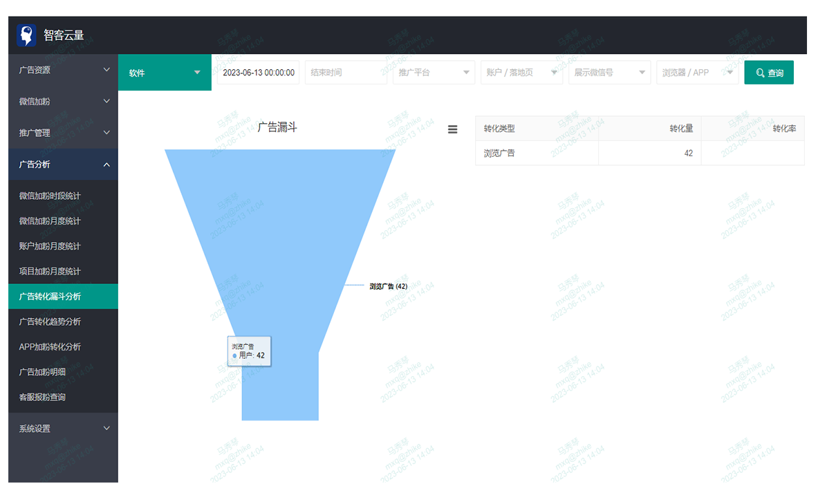The image size is (816, 504).
Task: Open the 账户 / 落地页 dropdown
Action: pyautogui.click(x=521, y=73)
